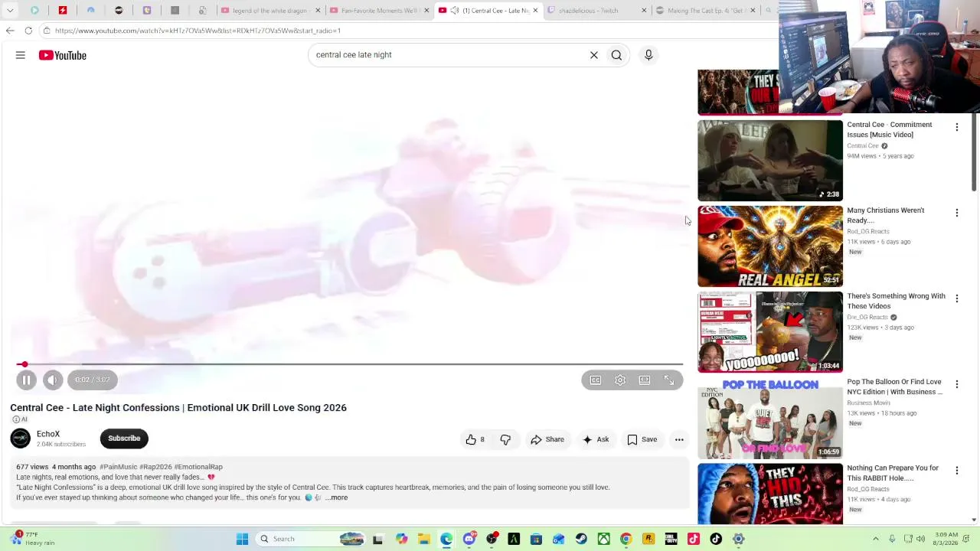980x551 pixels.
Task: Open EchoX channel avatar
Action: pos(21,439)
